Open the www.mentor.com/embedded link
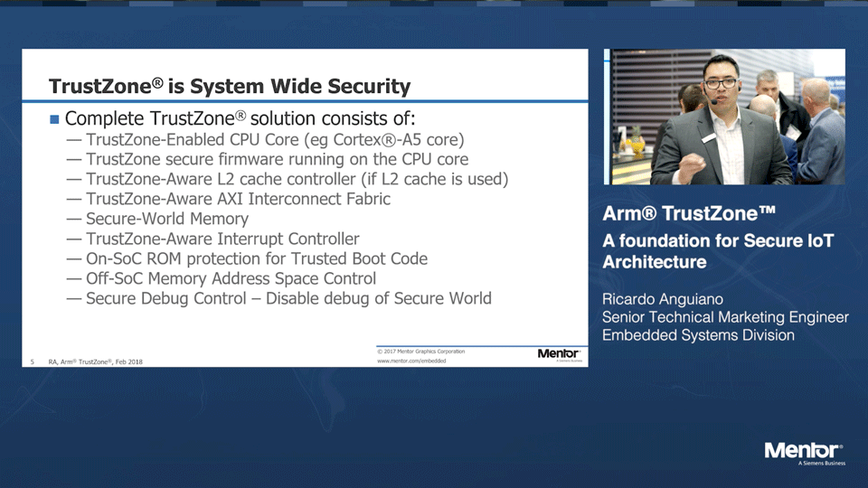The width and height of the screenshot is (868, 488). 411,361
